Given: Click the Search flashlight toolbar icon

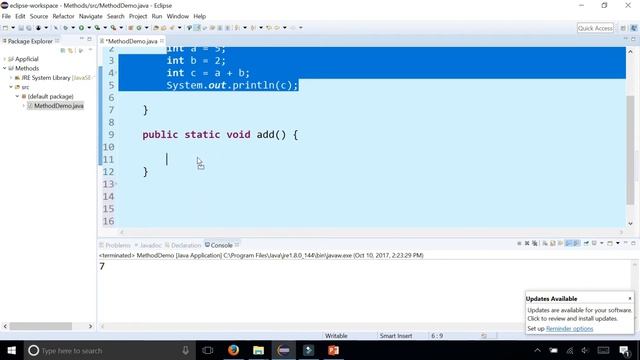Looking at the screenshot, I should click(x=172, y=28).
